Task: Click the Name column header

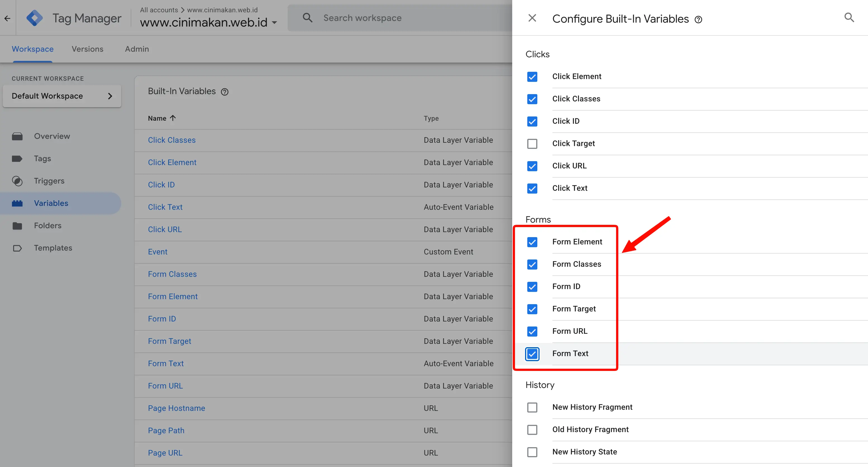Action: (x=157, y=118)
